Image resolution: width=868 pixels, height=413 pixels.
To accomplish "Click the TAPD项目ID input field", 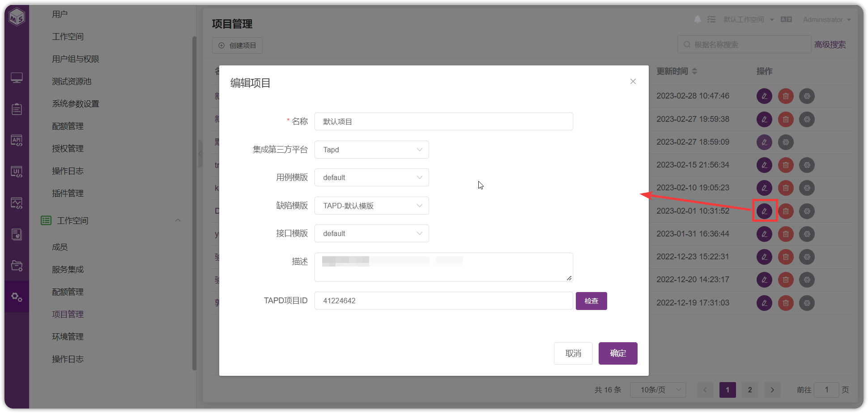I will (444, 301).
